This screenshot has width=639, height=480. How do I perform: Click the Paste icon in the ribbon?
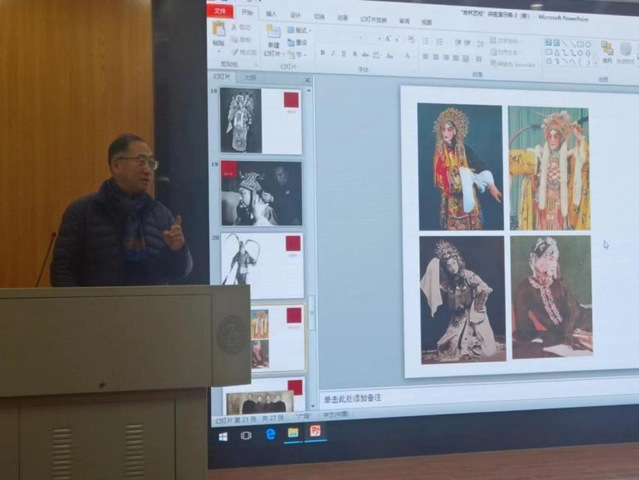tap(218, 30)
